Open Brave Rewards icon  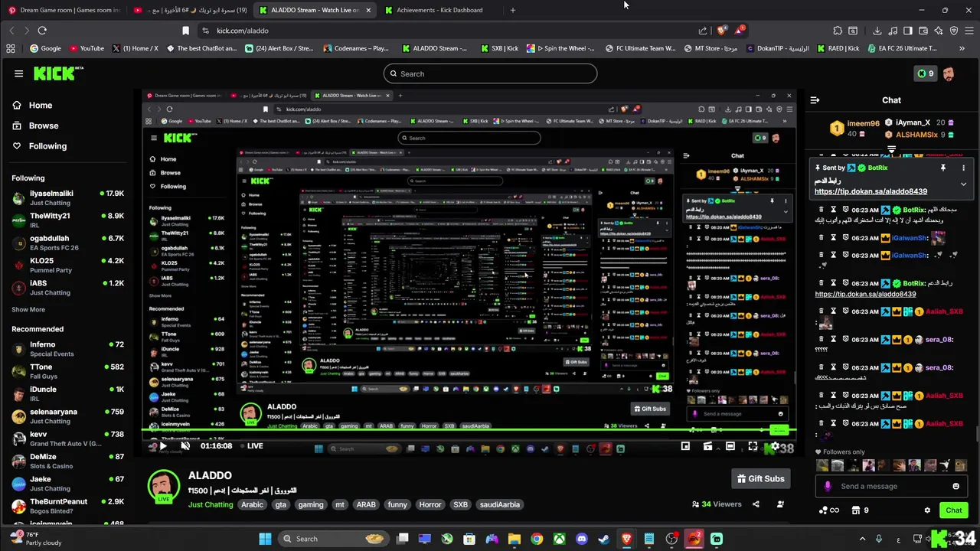click(x=739, y=31)
